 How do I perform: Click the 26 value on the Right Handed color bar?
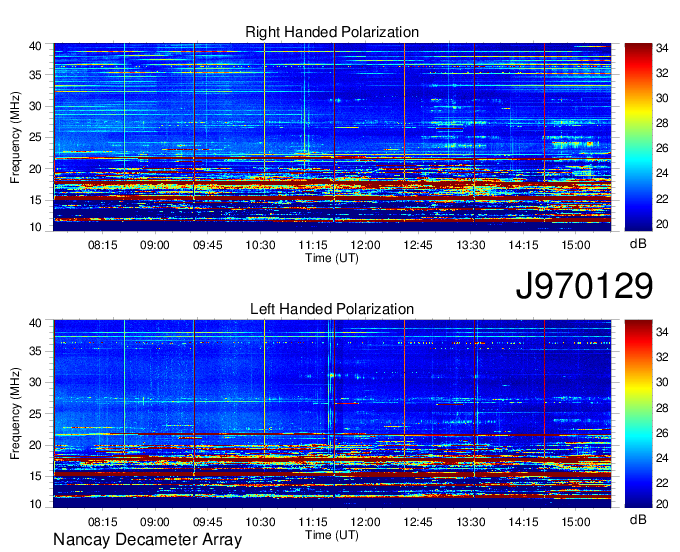[x=662, y=149]
